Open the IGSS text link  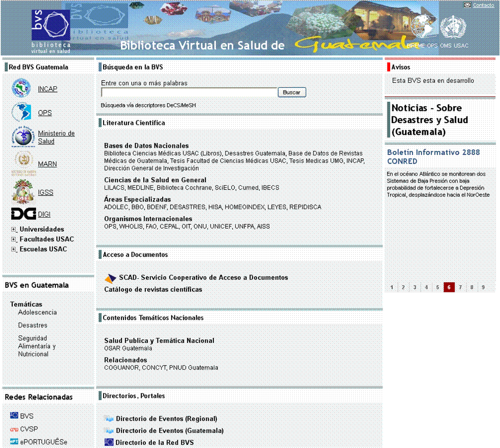coord(46,192)
